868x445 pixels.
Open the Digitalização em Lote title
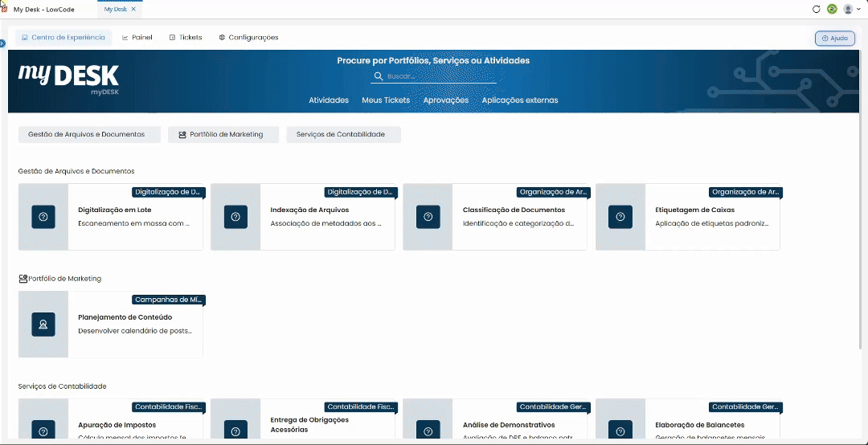pos(115,210)
